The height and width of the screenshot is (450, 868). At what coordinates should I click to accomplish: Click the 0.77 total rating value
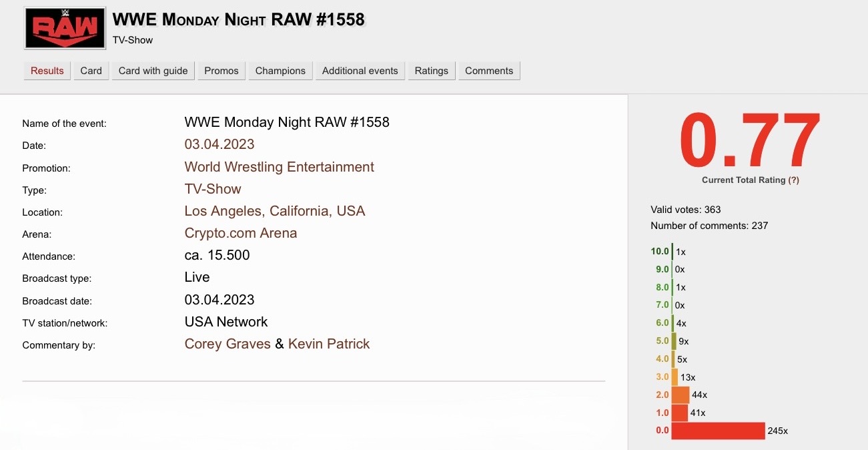[x=750, y=142]
